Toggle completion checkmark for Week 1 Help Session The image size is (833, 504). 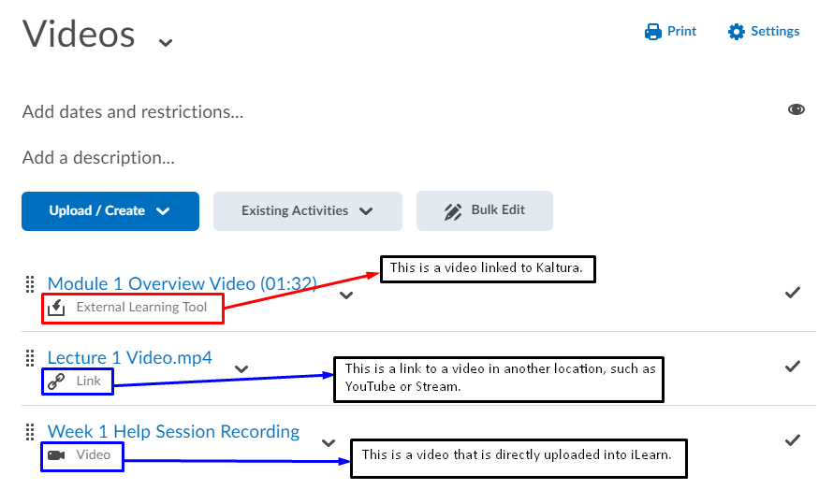tap(793, 439)
